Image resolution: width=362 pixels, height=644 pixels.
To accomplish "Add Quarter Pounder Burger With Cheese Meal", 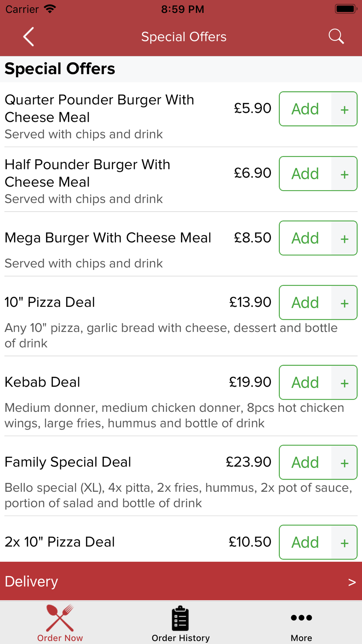I will click(x=305, y=109).
